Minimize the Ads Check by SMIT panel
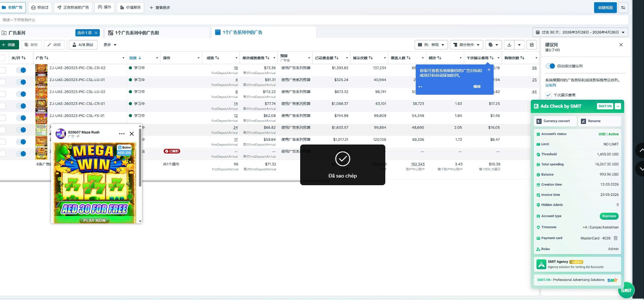This screenshot has height=300, width=644. coord(618,106)
